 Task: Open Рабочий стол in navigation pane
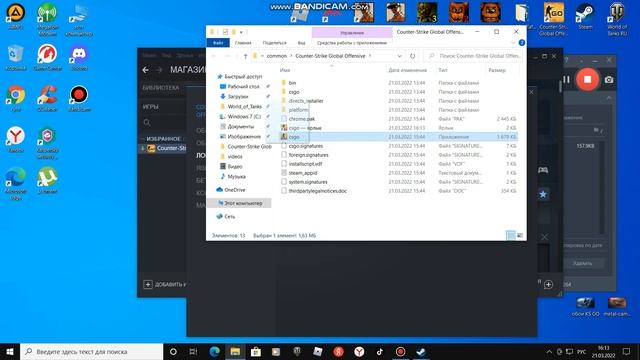pos(243,87)
